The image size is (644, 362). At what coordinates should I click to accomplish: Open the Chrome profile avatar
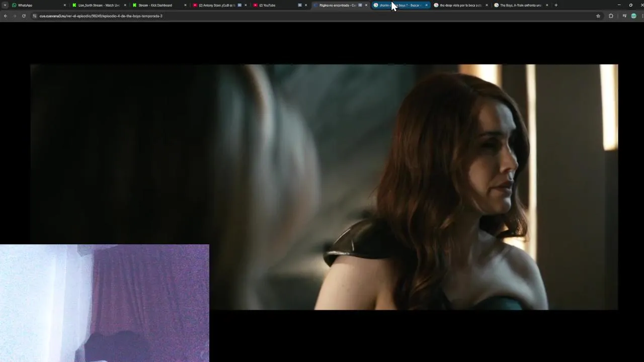point(634,16)
